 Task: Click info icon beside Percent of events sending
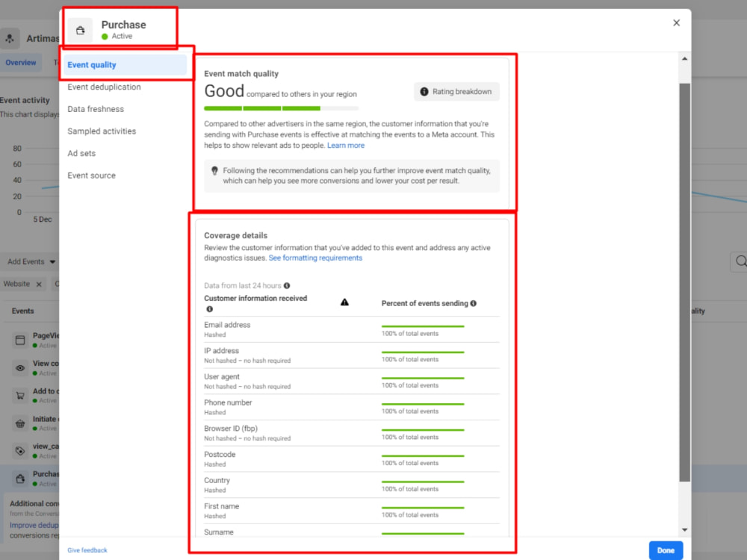point(473,303)
